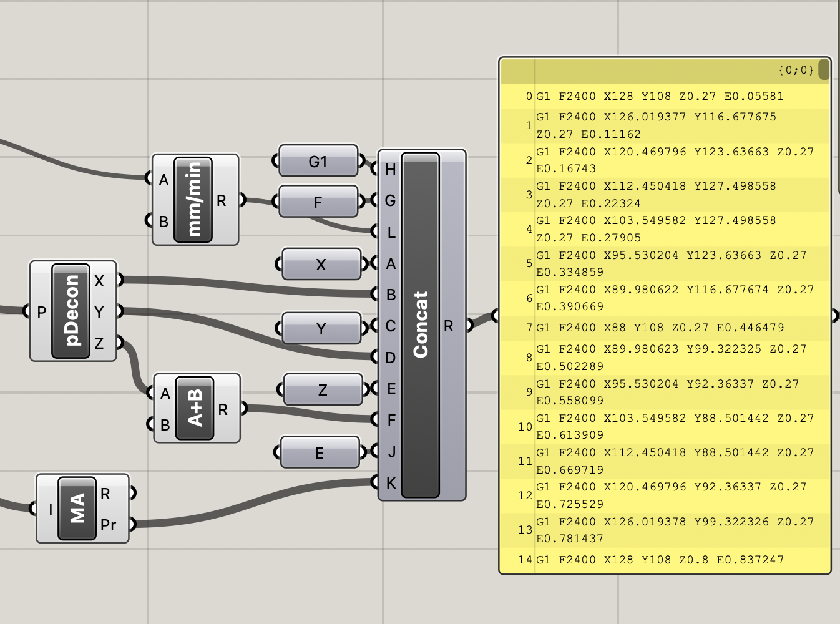Viewport: 840px width, 624px height.
Task: Click the B input of Concat
Action: (x=391, y=295)
